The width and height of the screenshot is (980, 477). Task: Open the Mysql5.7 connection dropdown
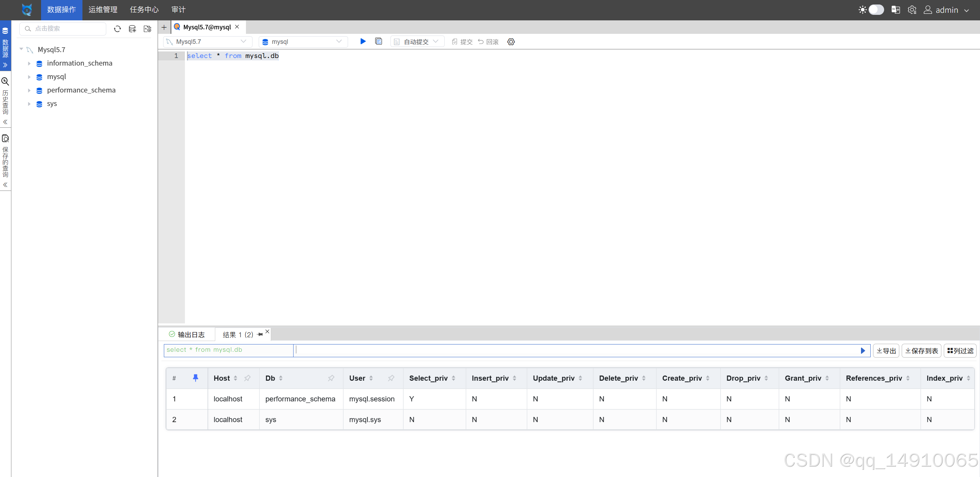point(208,42)
